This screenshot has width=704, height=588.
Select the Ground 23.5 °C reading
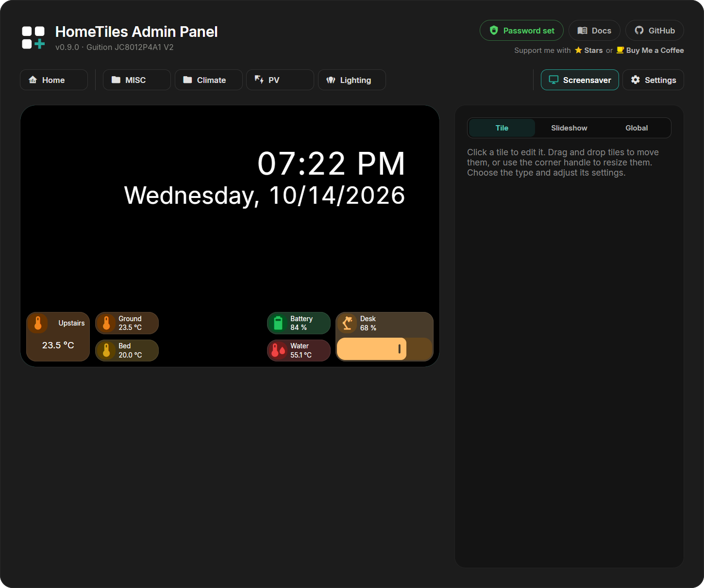coord(130,327)
